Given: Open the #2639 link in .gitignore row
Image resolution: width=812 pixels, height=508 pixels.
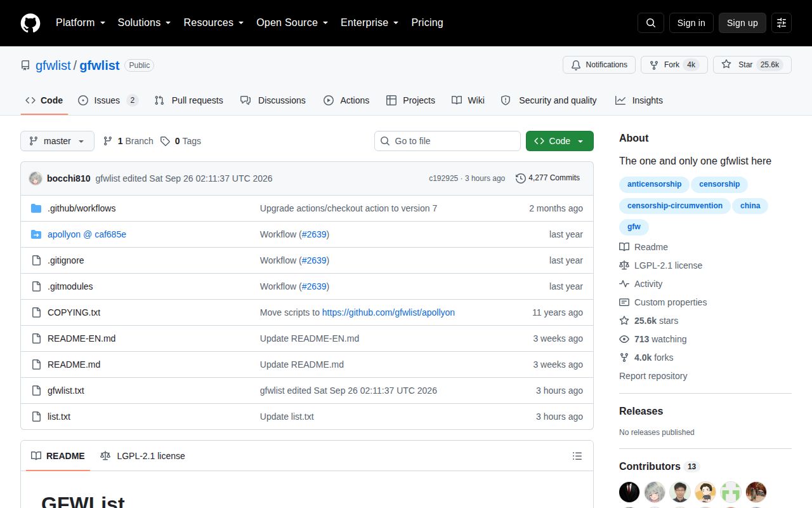Looking at the screenshot, I should [x=314, y=260].
